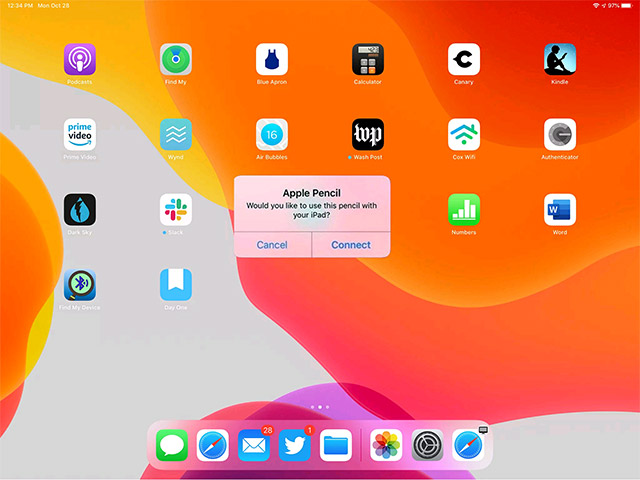Image resolution: width=640 pixels, height=480 pixels.
Task: Launch the Find My Device app
Action: pos(80,285)
